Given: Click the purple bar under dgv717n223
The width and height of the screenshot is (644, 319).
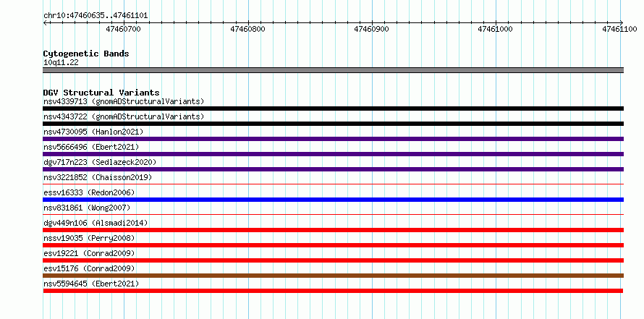Looking at the screenshot, I should click(x=333, y=169).
